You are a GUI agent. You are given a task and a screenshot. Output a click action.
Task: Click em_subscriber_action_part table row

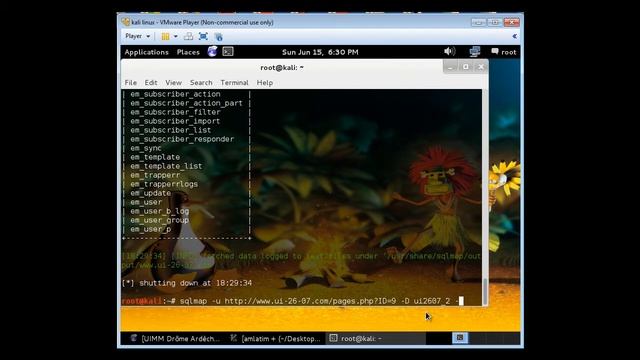pos(186,103)
